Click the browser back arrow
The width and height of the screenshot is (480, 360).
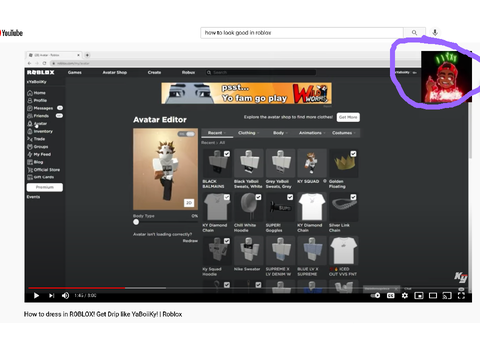(29, 63)
